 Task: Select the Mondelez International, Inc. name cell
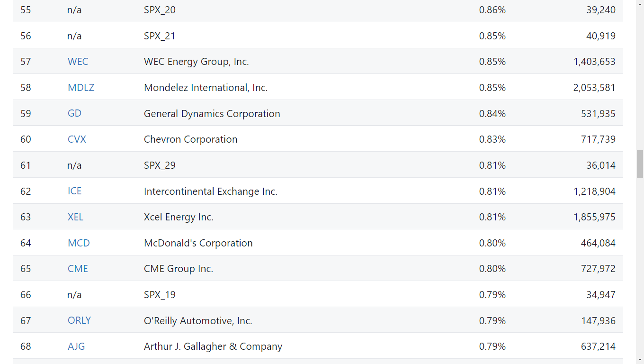click(206, 88)
